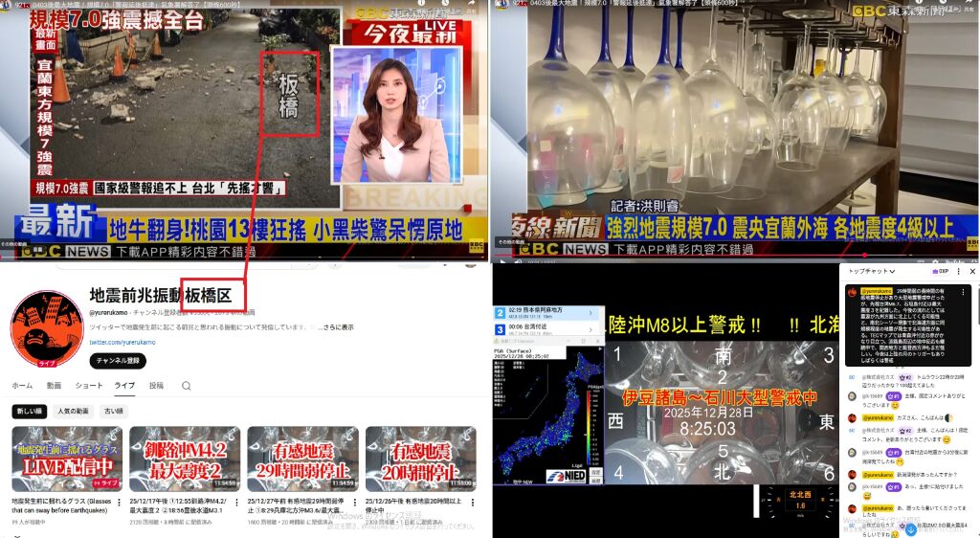Close the live chat panel
980x538 pixels.
point(971,272)
